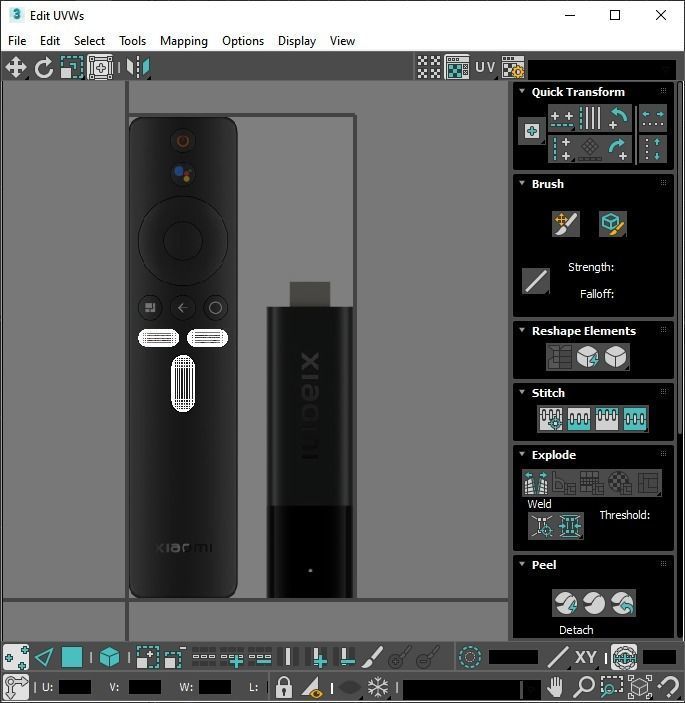
Task: Select the Freeform Mode tool
Action: (x=100, y=68)
